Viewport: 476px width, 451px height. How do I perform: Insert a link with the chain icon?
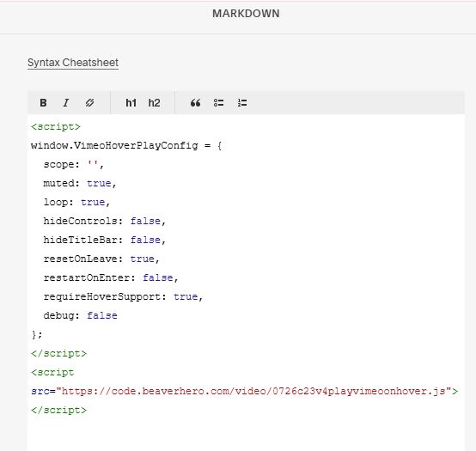click(89, 103)
